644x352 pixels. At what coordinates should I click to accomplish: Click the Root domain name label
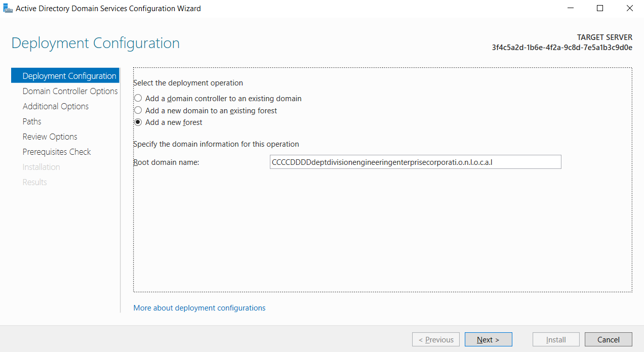tap(166, 162)
